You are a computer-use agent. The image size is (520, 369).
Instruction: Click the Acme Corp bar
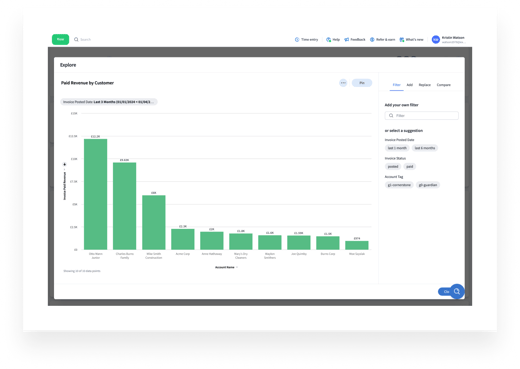click(183, 239)
